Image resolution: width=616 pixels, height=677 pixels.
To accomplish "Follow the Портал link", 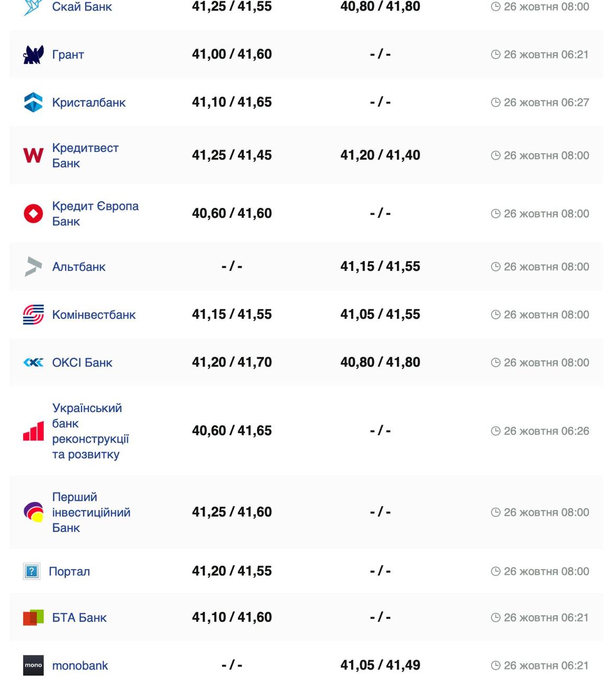I will click(x=69, y=571).
